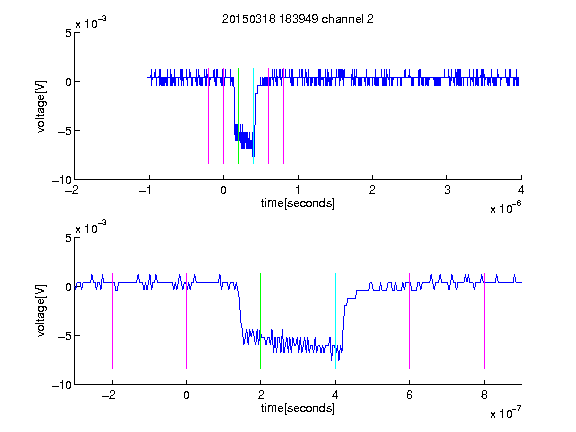Image resolution: width=576 pixels, height=432 pixels.
Task: Click the magenta marker at time 0 in top plot
Action: click(x=223, y=116)
